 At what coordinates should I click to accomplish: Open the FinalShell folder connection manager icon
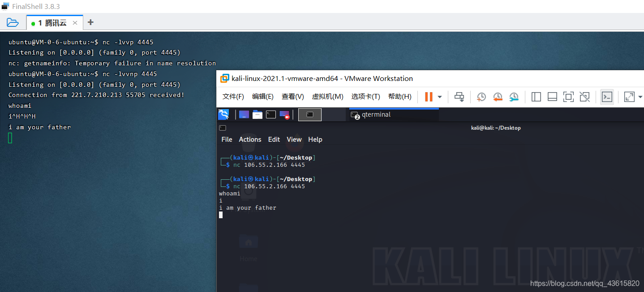(x=13, y=22)
